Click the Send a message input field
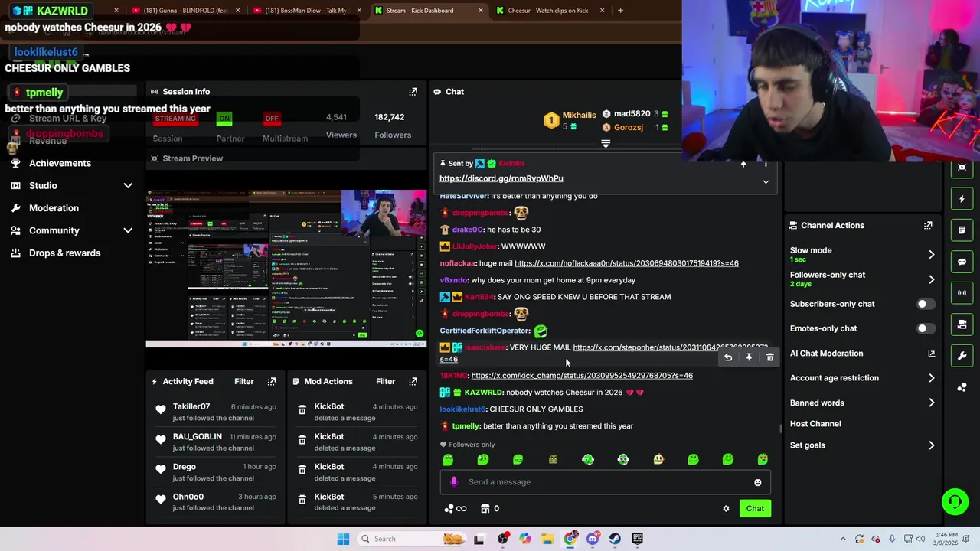 pyautogui.click(x=605, y=482)
